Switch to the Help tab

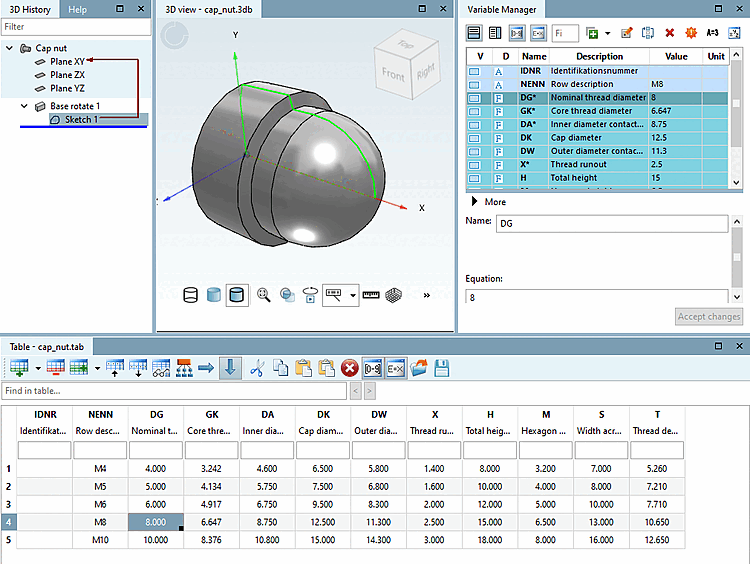[77, 9]
